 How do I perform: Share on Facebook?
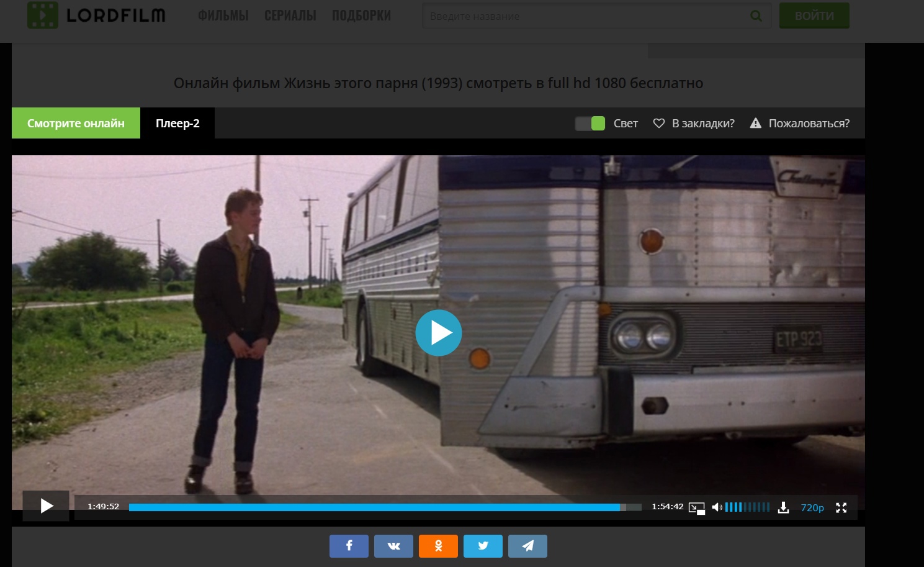349,546
